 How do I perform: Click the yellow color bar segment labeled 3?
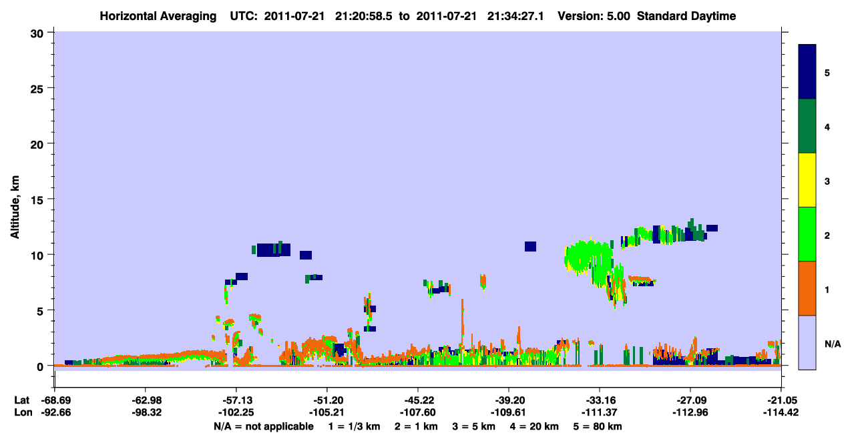[807, 180]
